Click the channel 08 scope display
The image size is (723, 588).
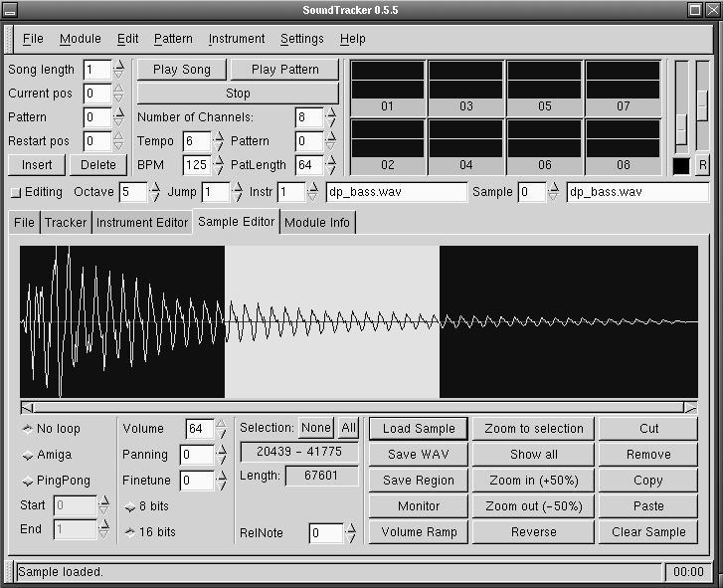pyautogui.click(x=623, y=138)
